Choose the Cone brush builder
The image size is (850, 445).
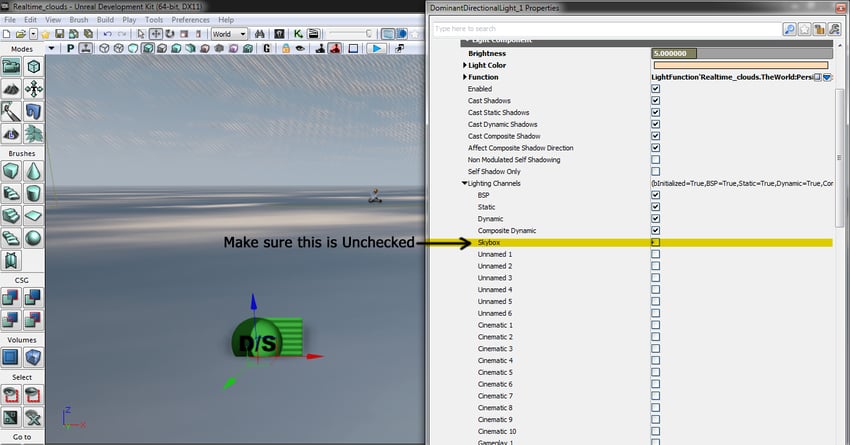coord(34,171)
